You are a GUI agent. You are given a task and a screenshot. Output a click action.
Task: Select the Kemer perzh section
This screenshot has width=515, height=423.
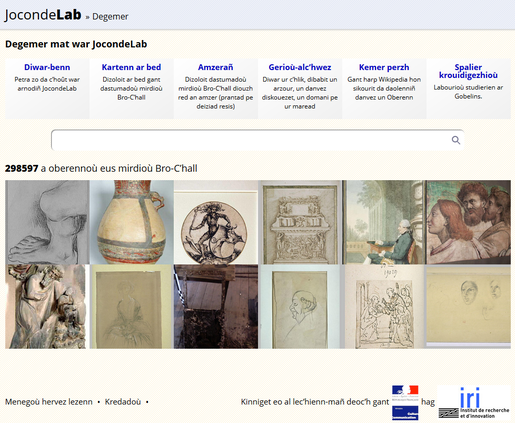[384, 67]
